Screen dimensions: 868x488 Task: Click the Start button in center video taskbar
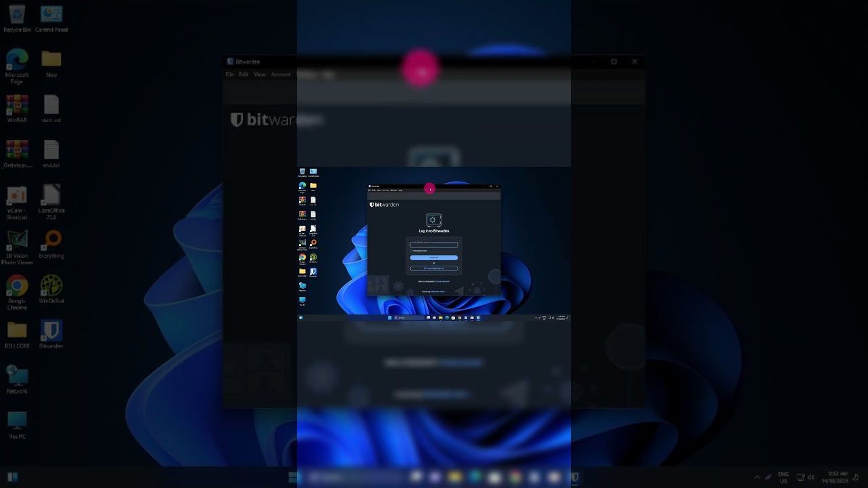(390, 317)
